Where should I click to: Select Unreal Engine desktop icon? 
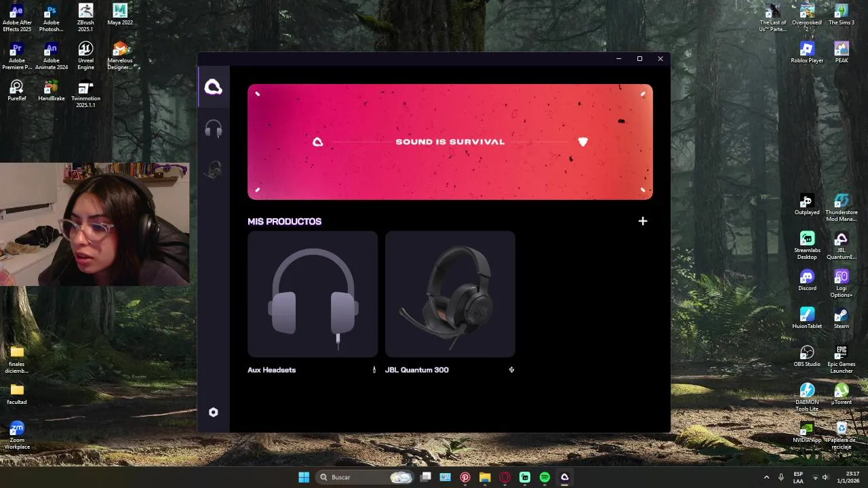[x=85, y=56]
